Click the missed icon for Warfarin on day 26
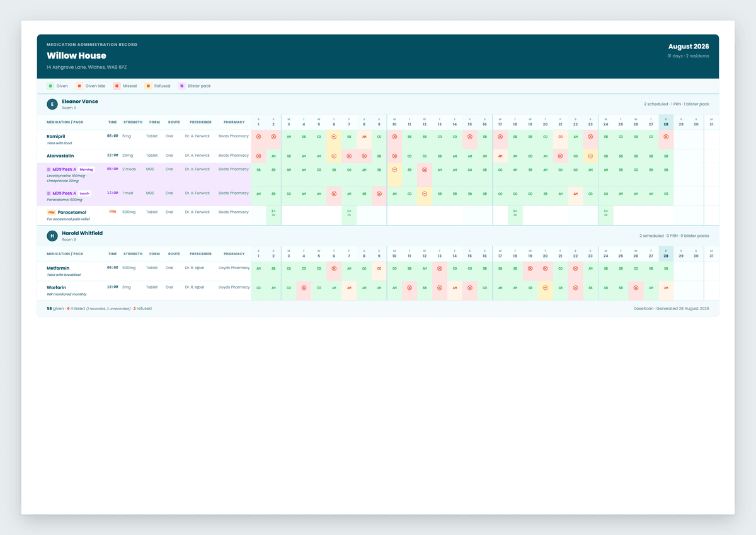 636,287
